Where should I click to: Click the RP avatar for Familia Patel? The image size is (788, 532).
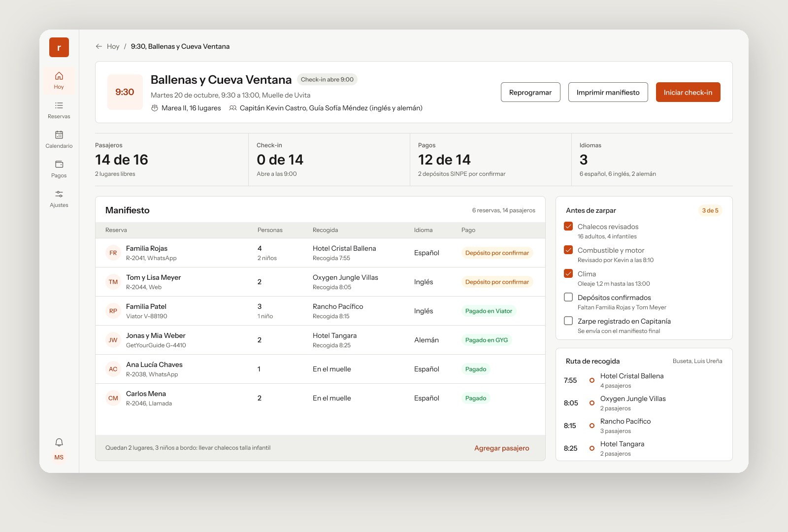point(113,311)
